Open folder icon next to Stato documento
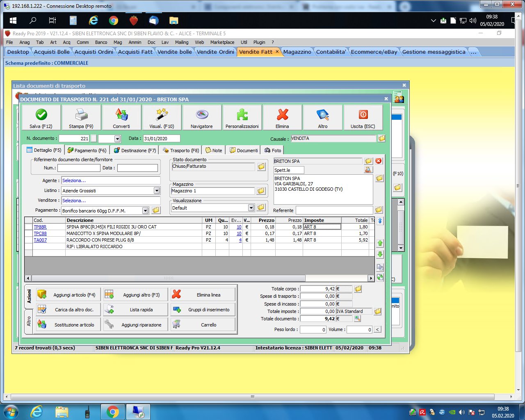Image resolution: width=525 pixels, height=420 pixels. click(x=261, y=167)
